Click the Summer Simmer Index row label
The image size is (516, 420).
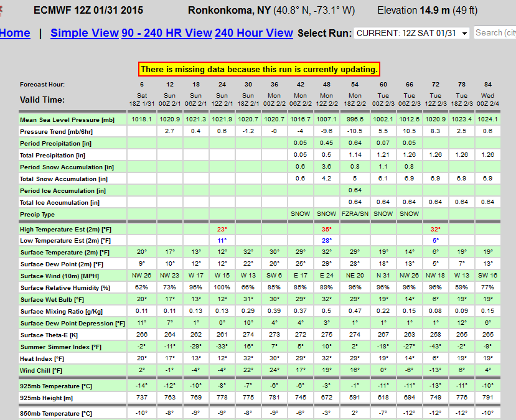coord(60,347)
